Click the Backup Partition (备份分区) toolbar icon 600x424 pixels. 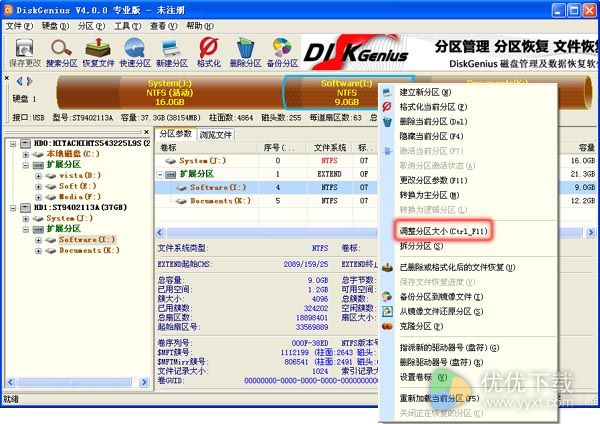point(282,53)
